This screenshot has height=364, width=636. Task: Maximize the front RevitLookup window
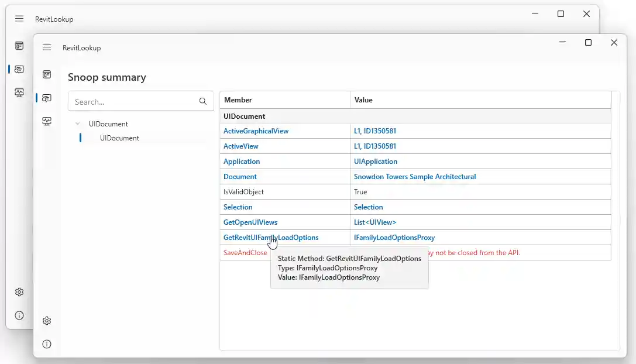coord(588,43)
